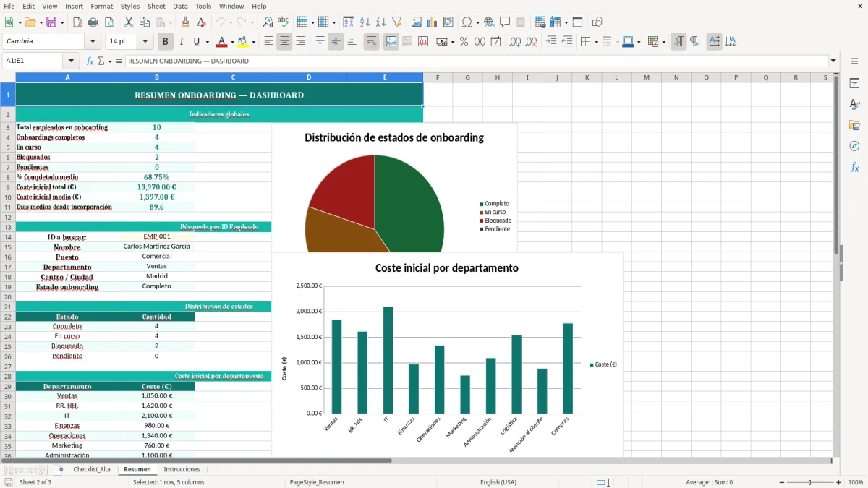Open the Sheet menu

tap(156, 6)
